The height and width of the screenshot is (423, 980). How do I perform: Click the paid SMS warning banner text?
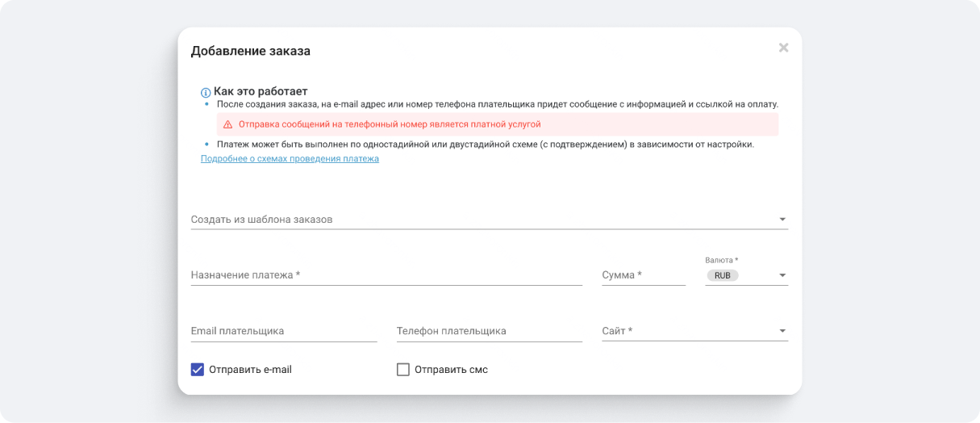click(390, 125)
